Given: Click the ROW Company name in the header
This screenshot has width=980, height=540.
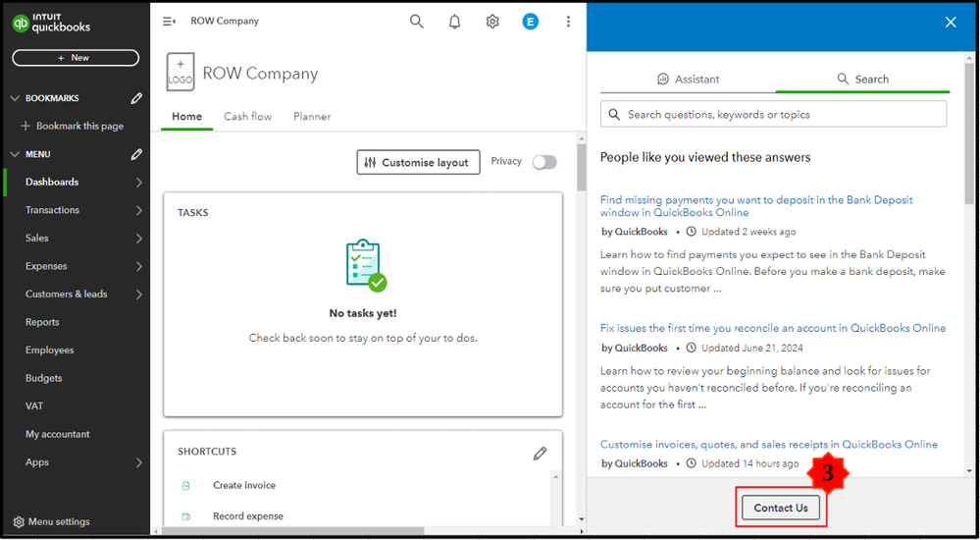Looking at the screenshot, I should click(x=225, y=22).
